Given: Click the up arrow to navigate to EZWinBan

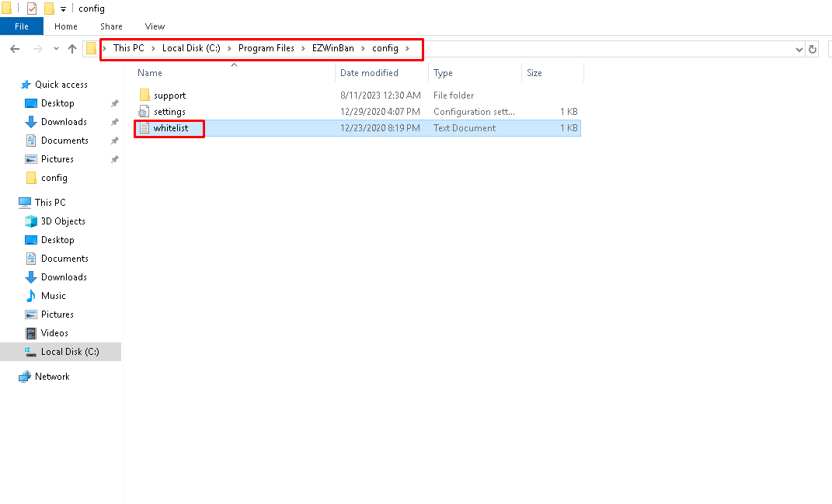Looking at the screenshot, I should pos(72,48).
